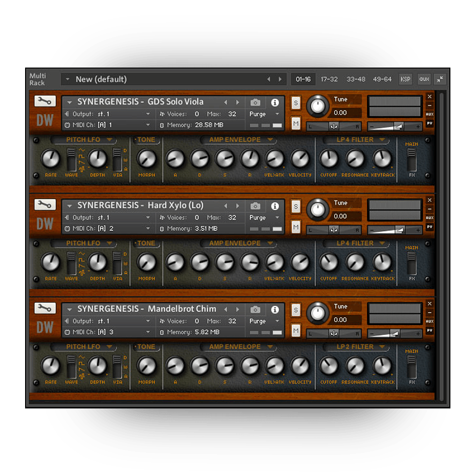Screen dimensions: 476x476
Task: Click the Tune knob of Hard Xylo (Lo)
Action: (x=317, y=210)
